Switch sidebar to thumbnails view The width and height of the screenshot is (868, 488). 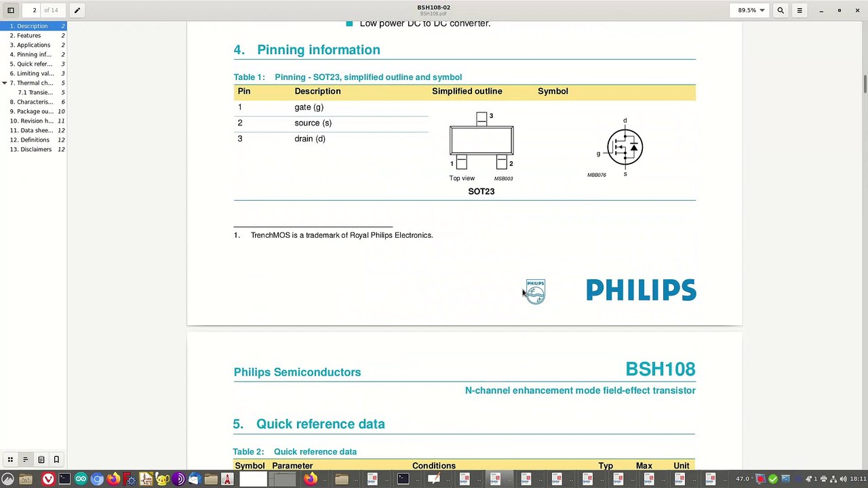tap(10, 460)
